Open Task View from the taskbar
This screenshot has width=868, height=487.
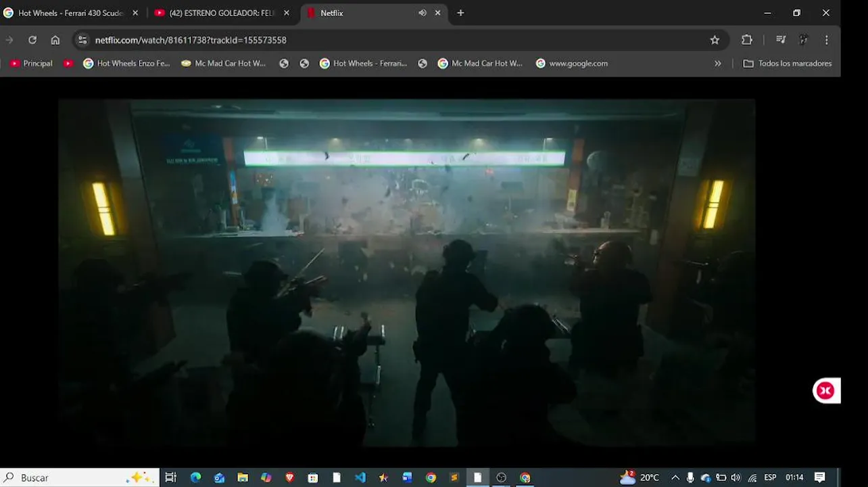[170, 478]
